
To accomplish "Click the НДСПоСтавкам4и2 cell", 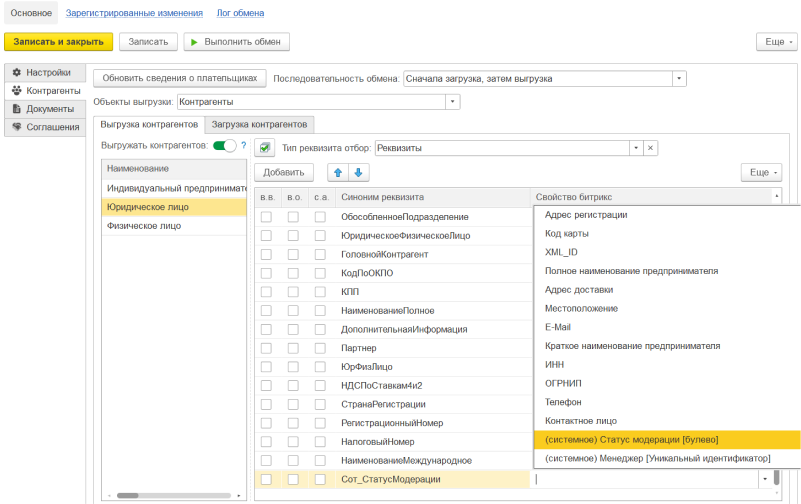I will click(x=433, y=386).
